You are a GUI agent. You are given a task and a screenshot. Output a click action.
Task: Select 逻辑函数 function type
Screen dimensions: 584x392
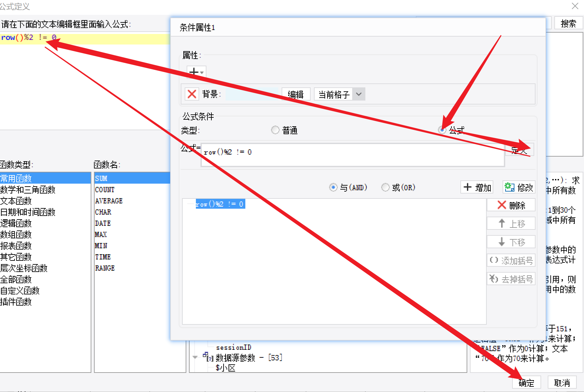[x=45, y=223]
